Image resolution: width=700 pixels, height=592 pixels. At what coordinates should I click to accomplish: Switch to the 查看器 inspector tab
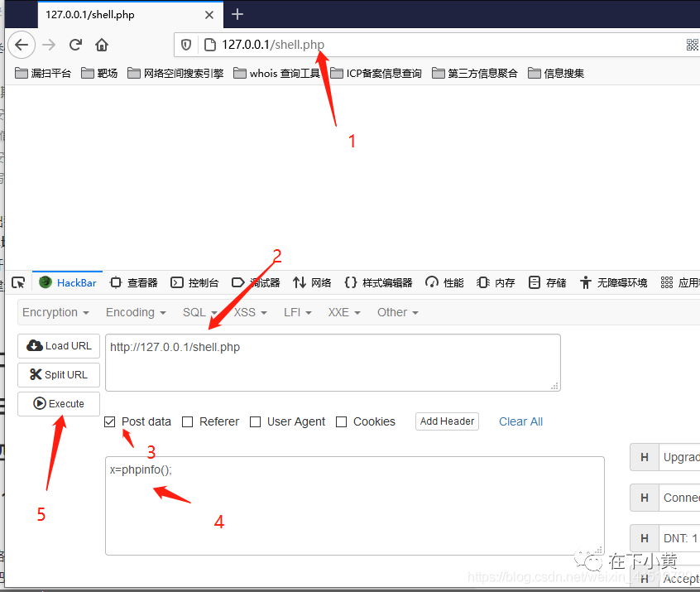tap(134, 283)
